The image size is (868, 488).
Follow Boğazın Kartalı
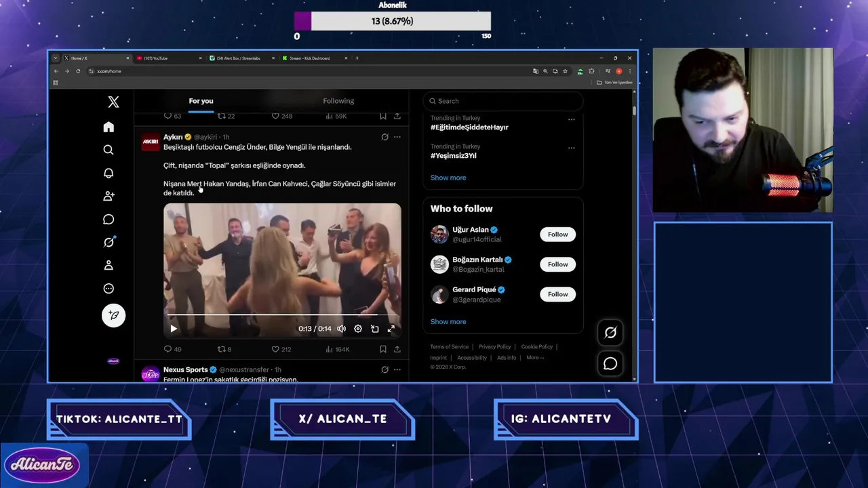coord(557,264)
